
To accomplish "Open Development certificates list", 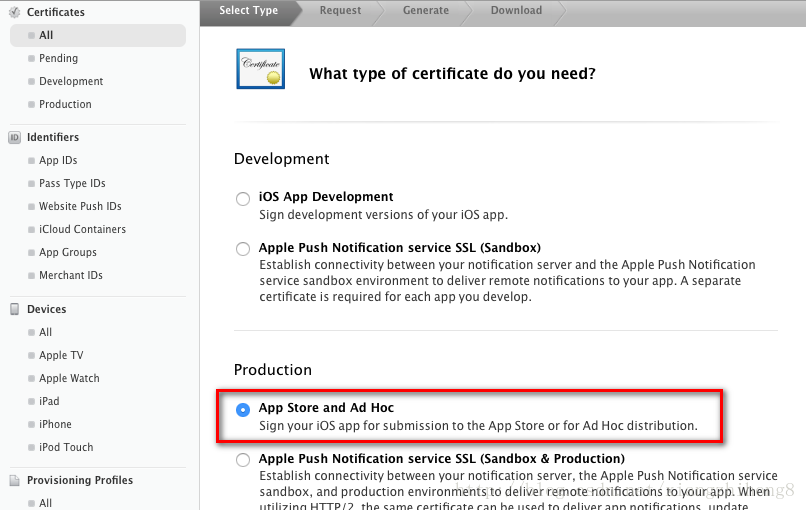I will tap(71, 81).
